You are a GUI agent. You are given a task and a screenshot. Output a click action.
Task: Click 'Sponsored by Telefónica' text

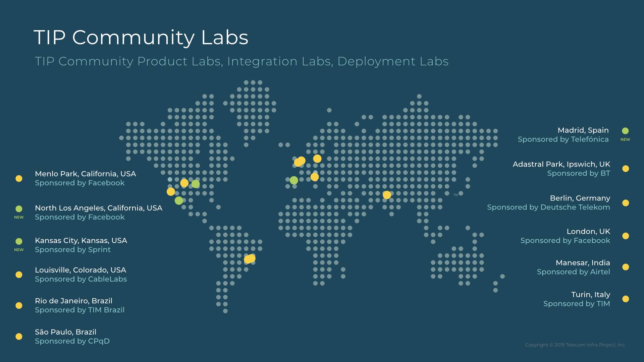(x=563, y=139)
